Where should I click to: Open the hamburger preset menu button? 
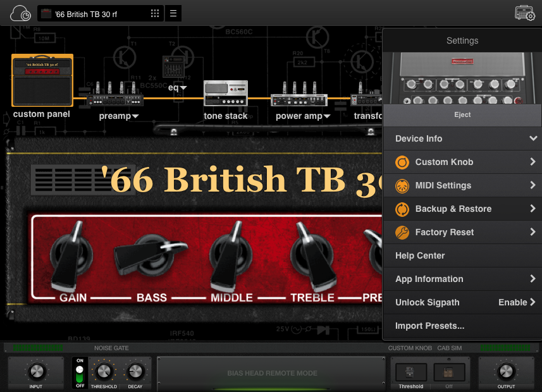click(x=173, y=13)
